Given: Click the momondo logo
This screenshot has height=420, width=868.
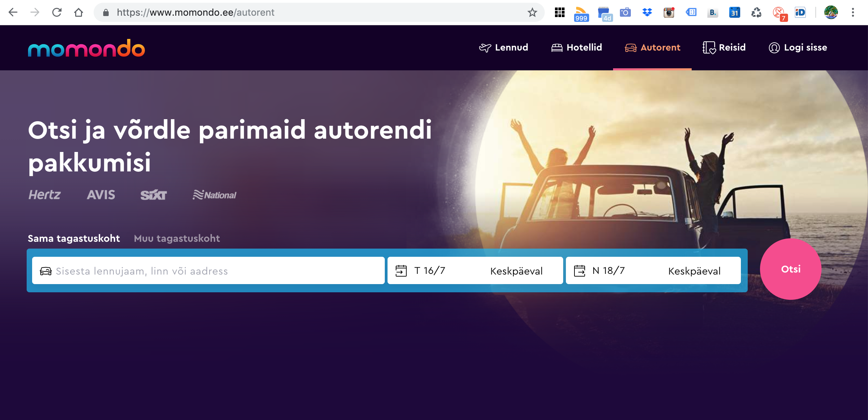Looking at the screenshot, I should click(86, 48).
